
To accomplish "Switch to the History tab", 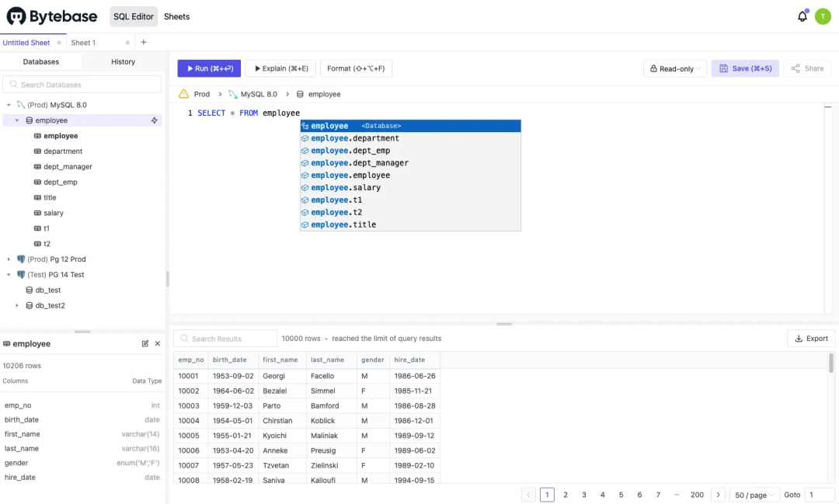I will (123, 61).
